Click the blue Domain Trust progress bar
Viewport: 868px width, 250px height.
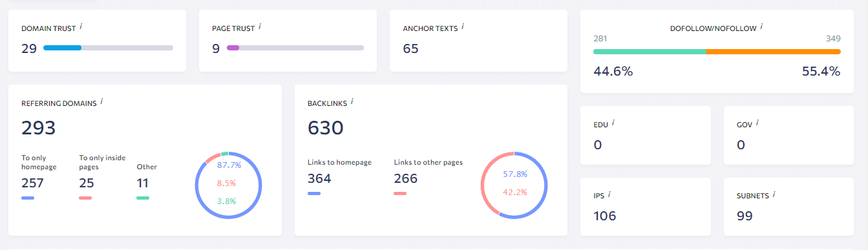tap(108, 48)
